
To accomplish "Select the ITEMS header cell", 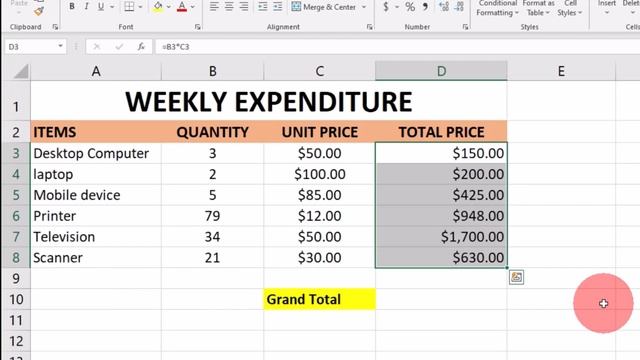I will tap(96, 132).
